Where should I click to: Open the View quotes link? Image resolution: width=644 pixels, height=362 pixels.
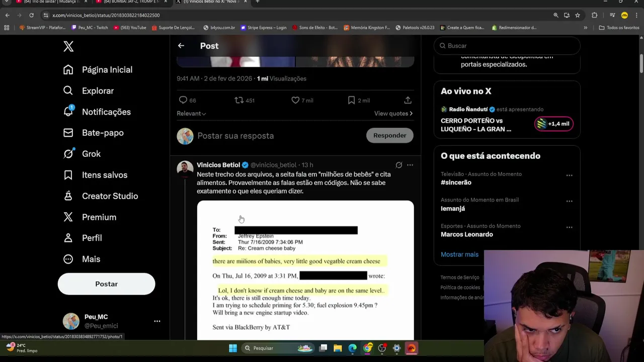[393, 114]
